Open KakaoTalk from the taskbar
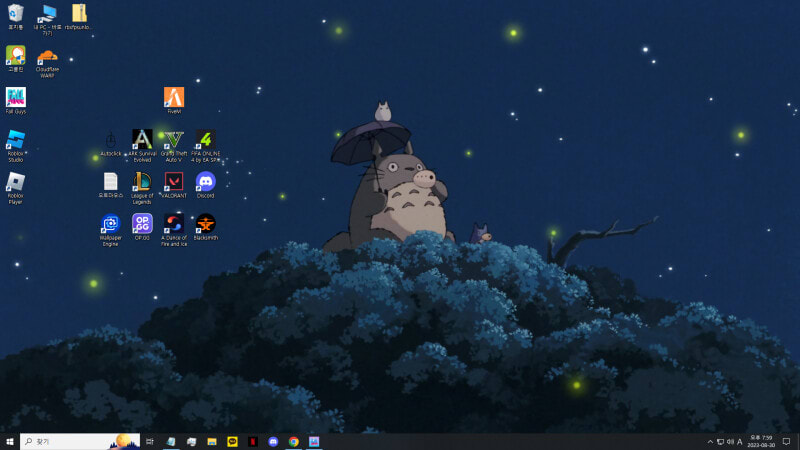This screenshot has width=800, height=450. 232,442
